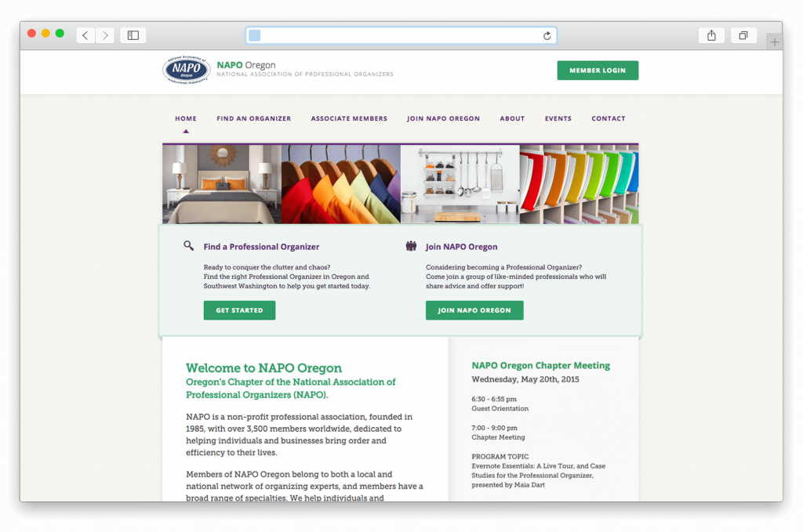The height and width of the screenshot is (532, 803).
Task: Click the group of people icon
Action: click(x=411, y=246)
